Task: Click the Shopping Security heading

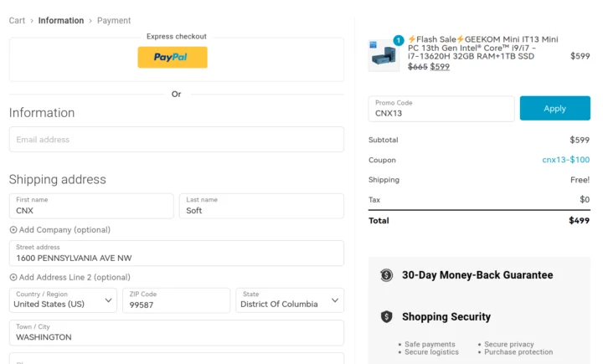Action: [446, 317]
